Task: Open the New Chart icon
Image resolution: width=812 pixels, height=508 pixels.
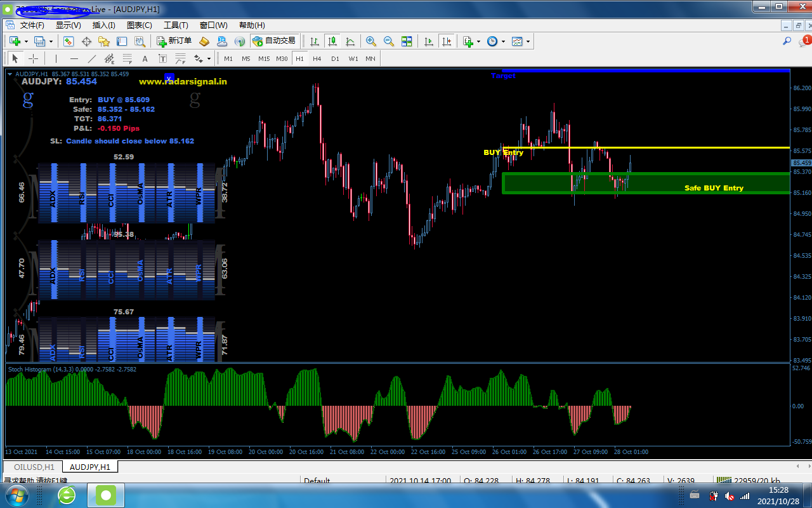Action: click(x=15, y=41)
